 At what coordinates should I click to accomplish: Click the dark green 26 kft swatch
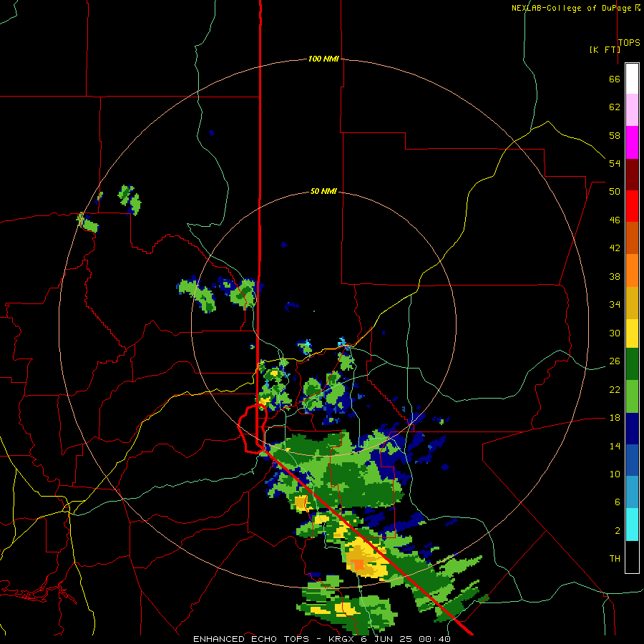[632, 364]
